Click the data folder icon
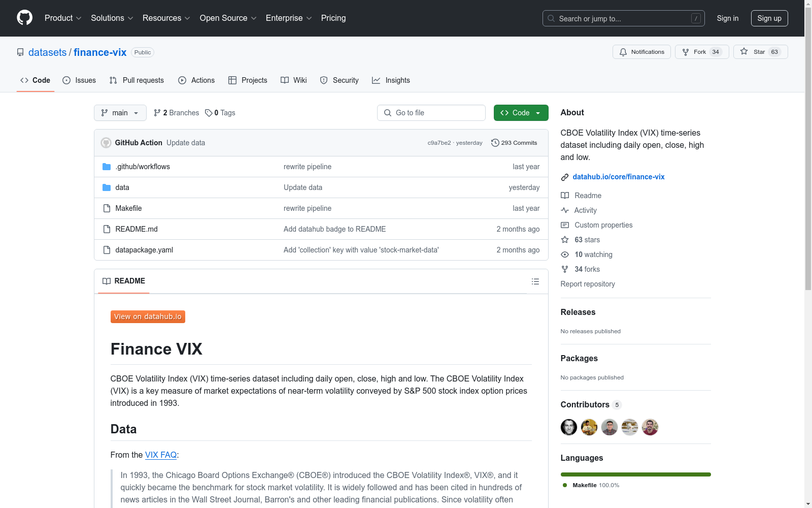 tap(107, 187)
